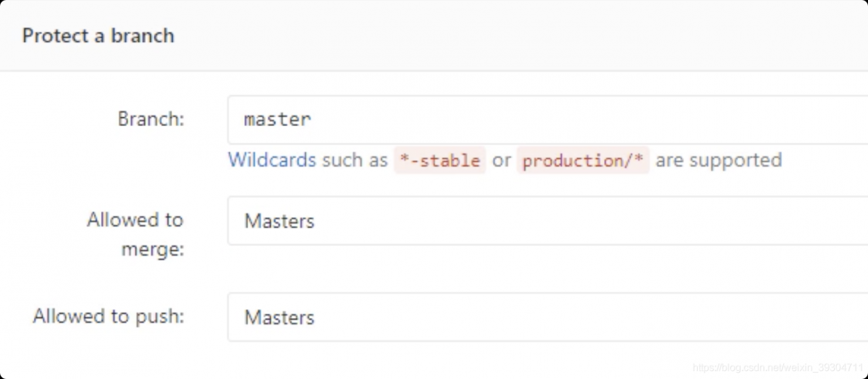
Task: Click the blog.csdn.net watermark URL
Action: 777,367
